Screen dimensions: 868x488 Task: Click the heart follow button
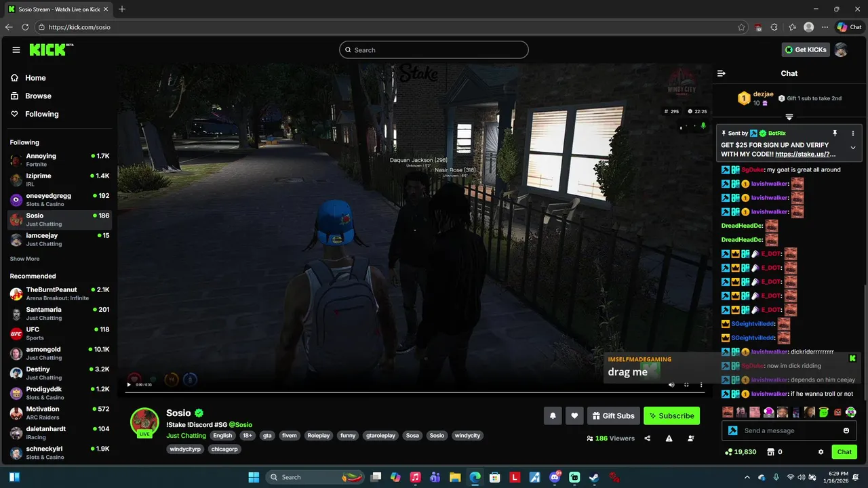coord(574,415)
